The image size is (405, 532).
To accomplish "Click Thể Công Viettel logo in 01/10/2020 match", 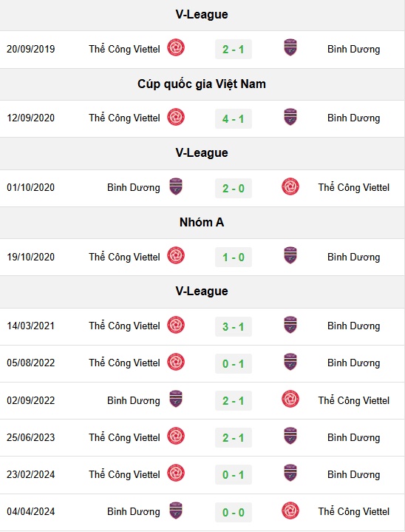I will coord(290,186).
